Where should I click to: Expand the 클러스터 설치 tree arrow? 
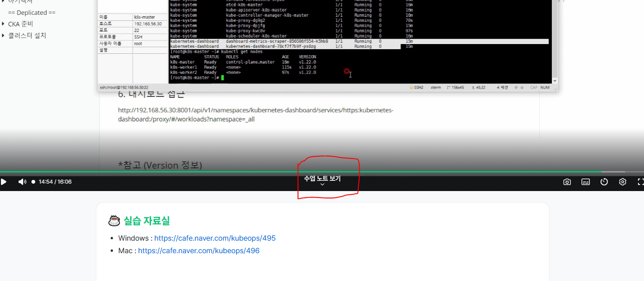click(3, 35)
